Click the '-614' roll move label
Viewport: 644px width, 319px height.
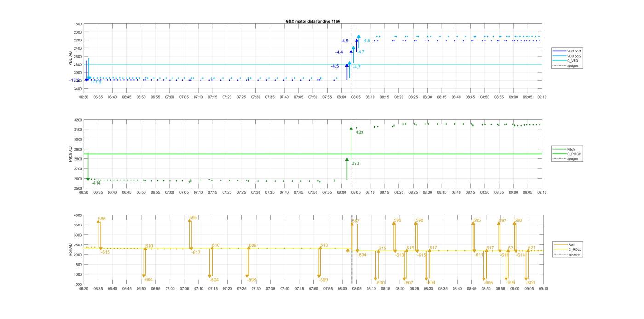click(x=520, y=255)
